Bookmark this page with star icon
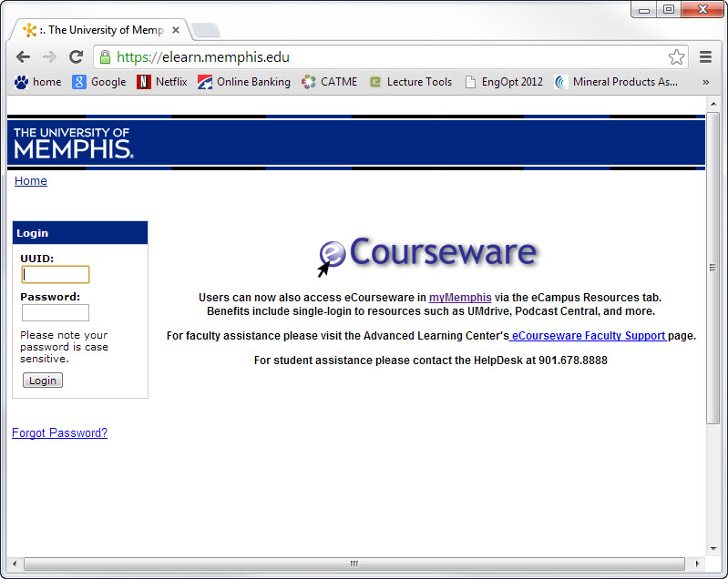This screenshot has height=579, width=728. coord(676,57)
